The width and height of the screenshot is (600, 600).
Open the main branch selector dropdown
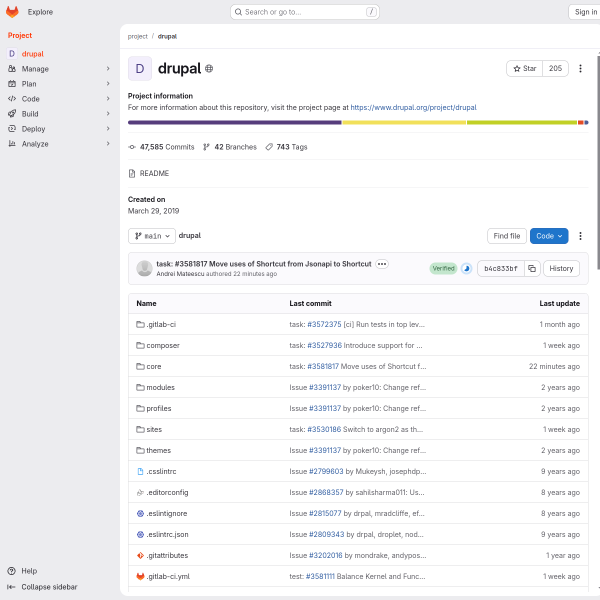(x=152, y=236)
